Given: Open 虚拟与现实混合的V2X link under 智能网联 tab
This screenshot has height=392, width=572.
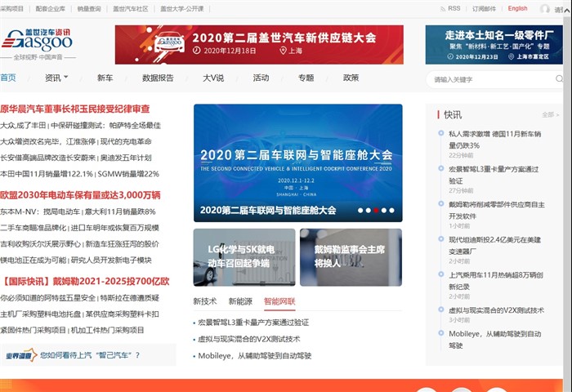Looking at the screenshot, I should tap(248, 339).
